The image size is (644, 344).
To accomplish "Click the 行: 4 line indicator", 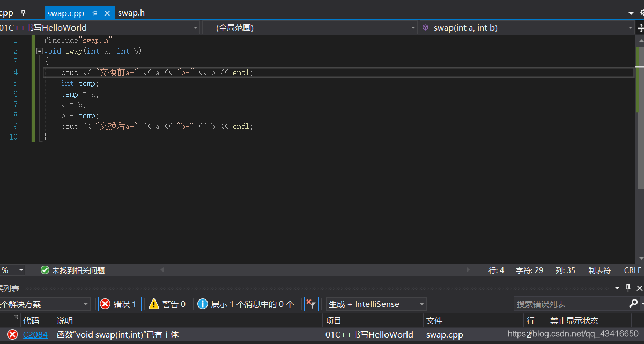I will (x=496, y=270).
